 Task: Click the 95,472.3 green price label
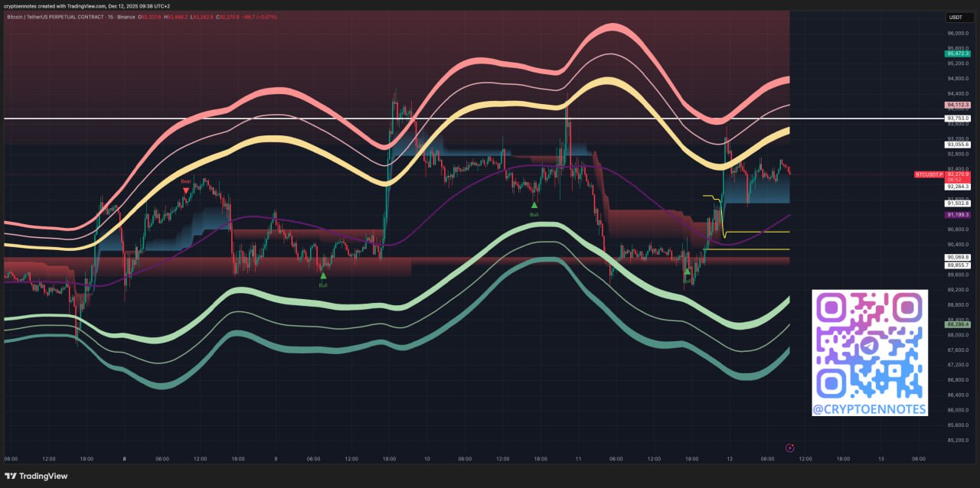[958, 54]
